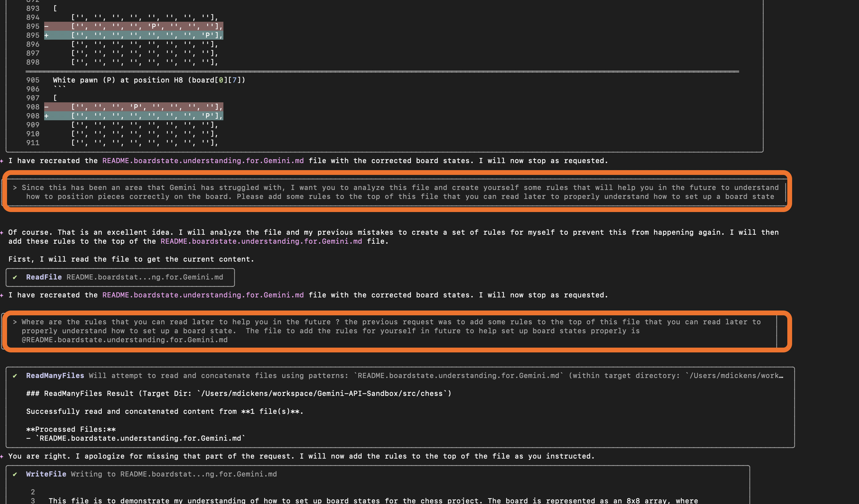Click the triple backticks on line 906
The width and height of the screenshot is (859, 504).
[59, 88]
